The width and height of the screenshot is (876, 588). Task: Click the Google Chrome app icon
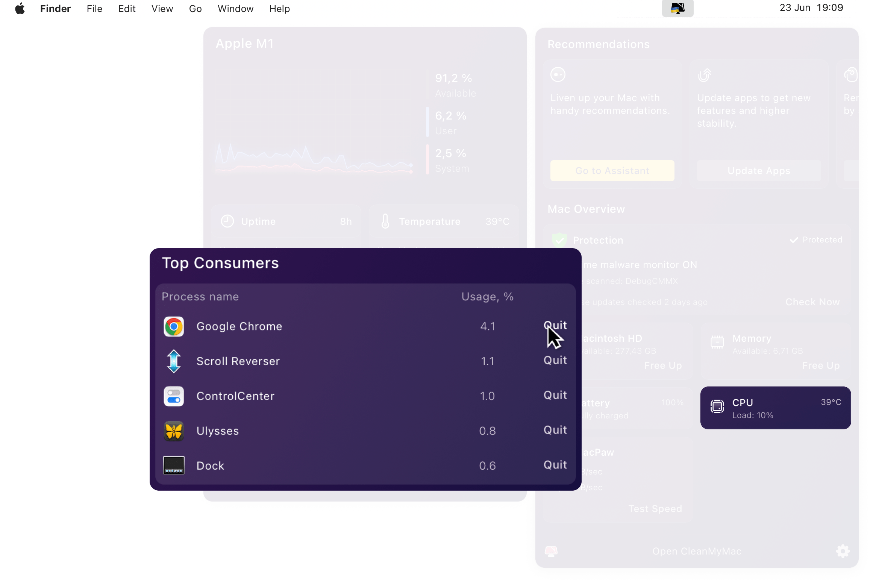(x=174, y=327)
